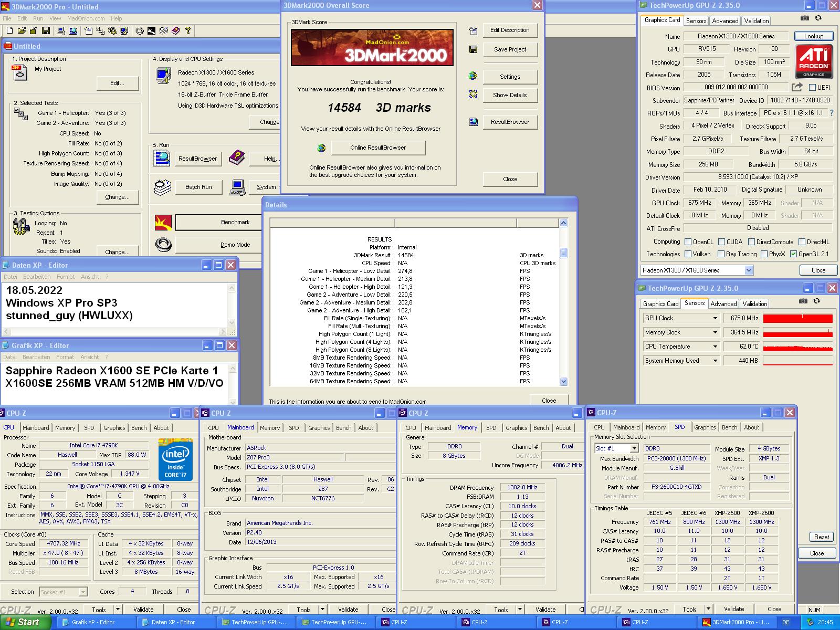The width and height of the screenshot is (840, 630).
Task: Click the Details window vertical scrollbar thumb
Action: pos(563,253)
